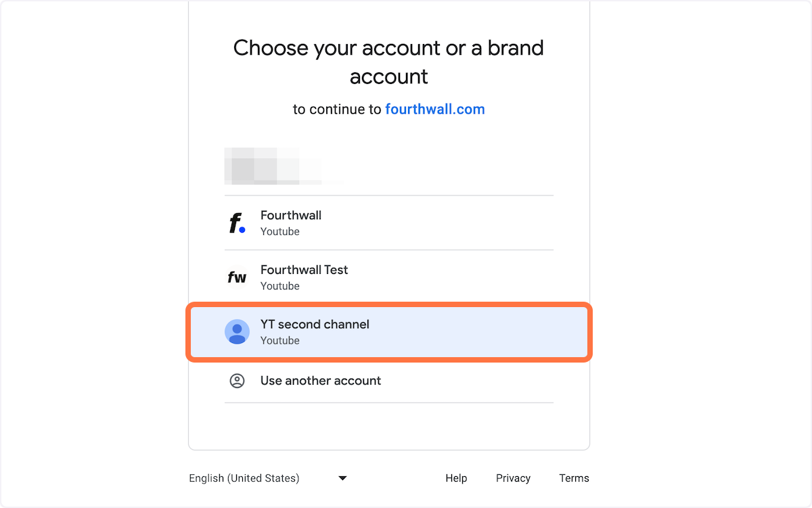
Task: Open the Privacy link
Action: click(x=513, y=478)
